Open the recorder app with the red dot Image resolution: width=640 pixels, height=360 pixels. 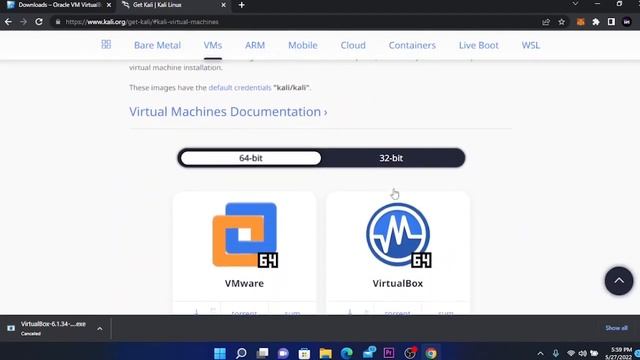coord(410,353)
